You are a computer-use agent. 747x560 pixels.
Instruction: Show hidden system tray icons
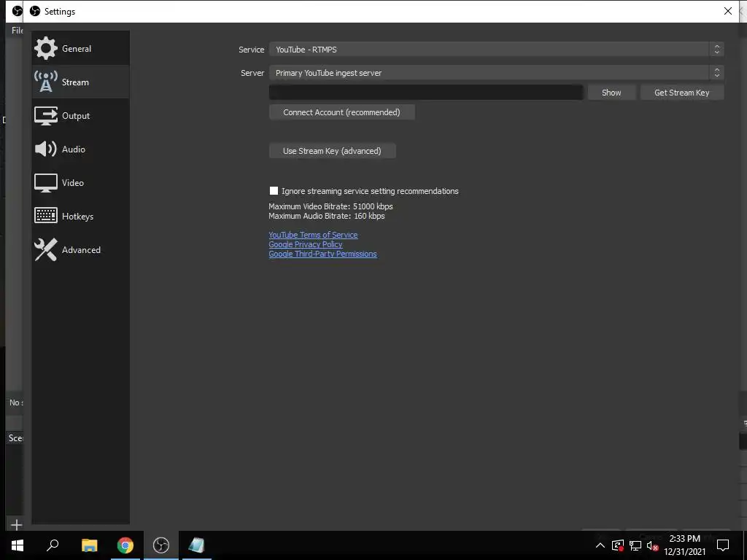coord(600,545)
